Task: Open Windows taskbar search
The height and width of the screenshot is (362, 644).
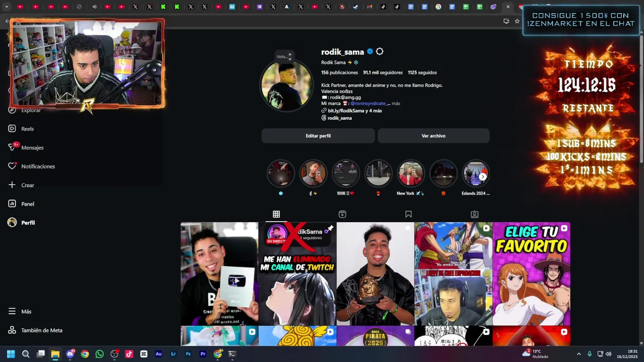Action: pos(26,354)
